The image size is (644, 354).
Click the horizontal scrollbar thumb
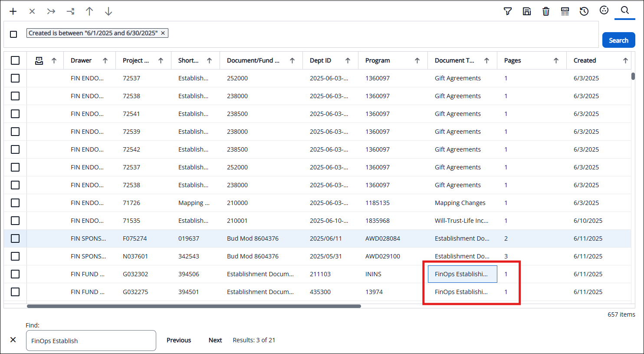pyautogui.click(x=194, y=306)
